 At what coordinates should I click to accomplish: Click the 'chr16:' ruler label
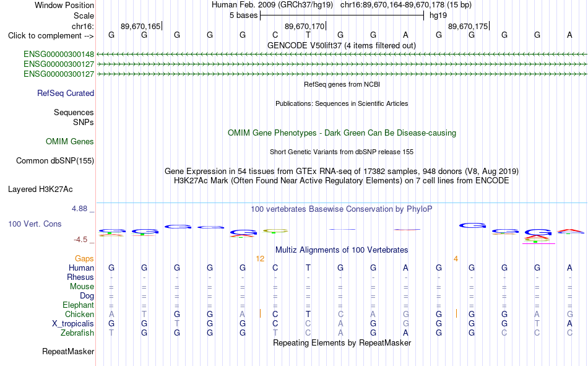[83, 26]
